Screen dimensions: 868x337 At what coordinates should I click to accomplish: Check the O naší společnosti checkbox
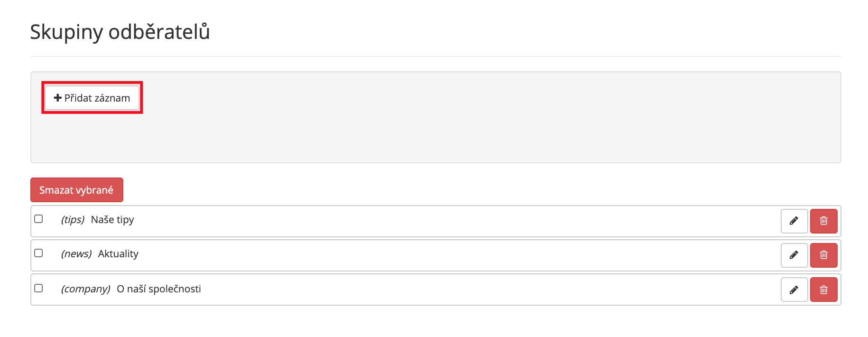pos(39,288)
